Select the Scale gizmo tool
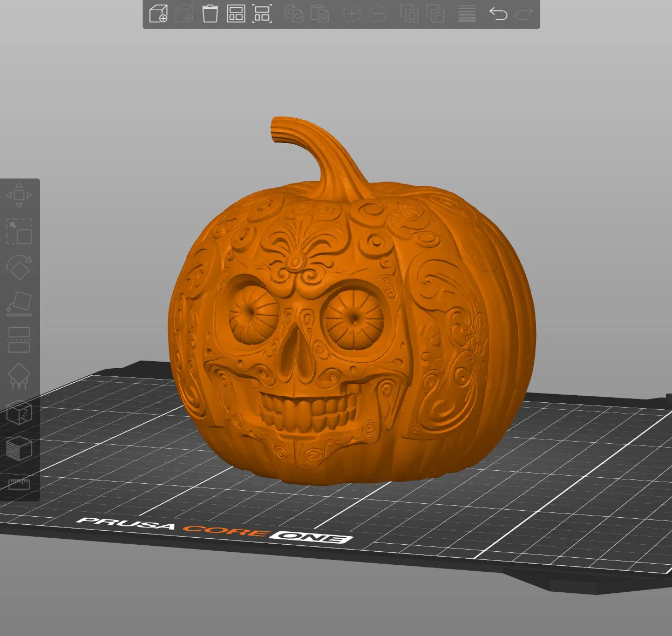The image size is (672, 636). (x=19, y=232)
